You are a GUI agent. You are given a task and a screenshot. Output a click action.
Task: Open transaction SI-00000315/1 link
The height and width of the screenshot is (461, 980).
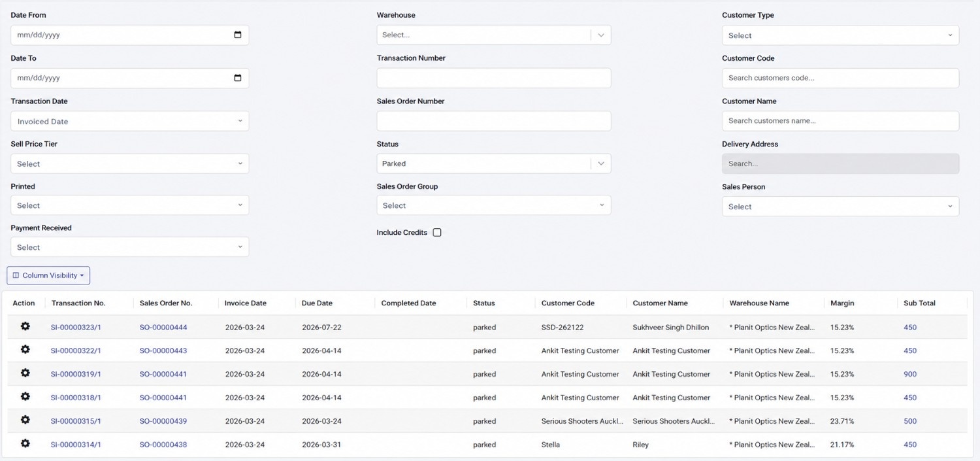click(76, 421)
